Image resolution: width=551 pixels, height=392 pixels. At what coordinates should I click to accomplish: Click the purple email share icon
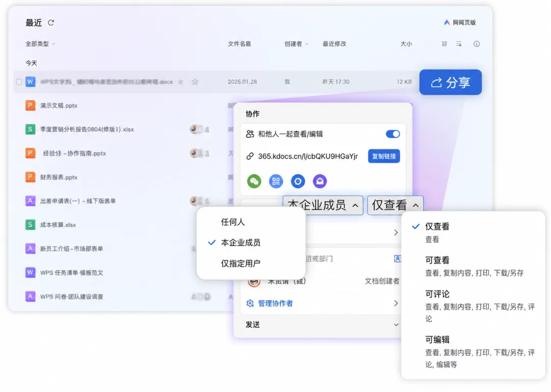[x=320, y=181]
